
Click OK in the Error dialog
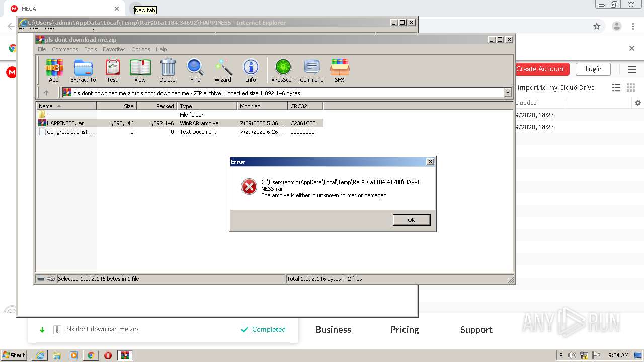411,220
